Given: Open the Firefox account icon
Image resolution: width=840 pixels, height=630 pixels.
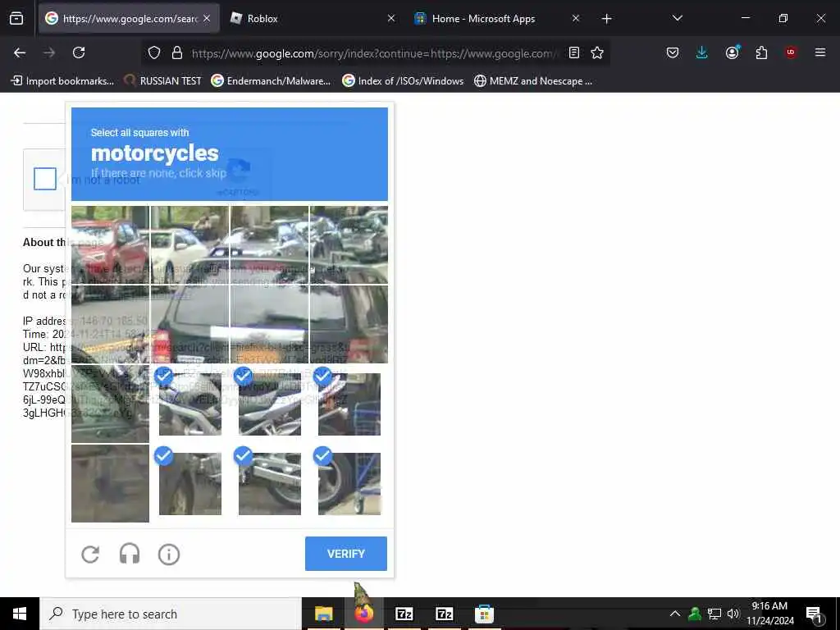Looking at the screenshot, I should coord(732,52).
